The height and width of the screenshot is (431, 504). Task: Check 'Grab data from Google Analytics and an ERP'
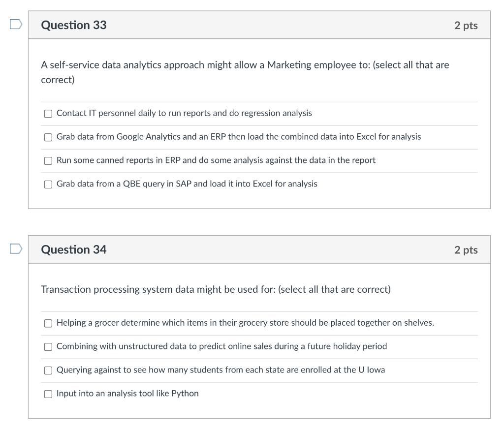pos(48,137)
